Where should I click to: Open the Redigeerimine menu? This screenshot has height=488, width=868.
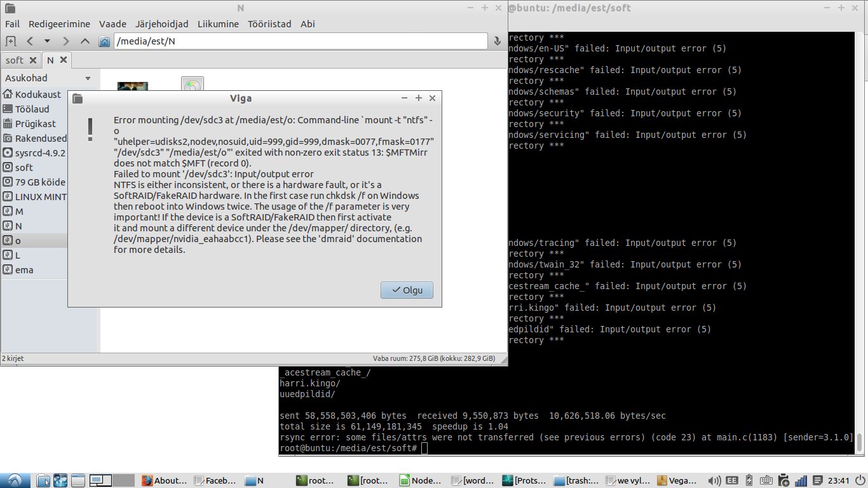pos(59,24)
